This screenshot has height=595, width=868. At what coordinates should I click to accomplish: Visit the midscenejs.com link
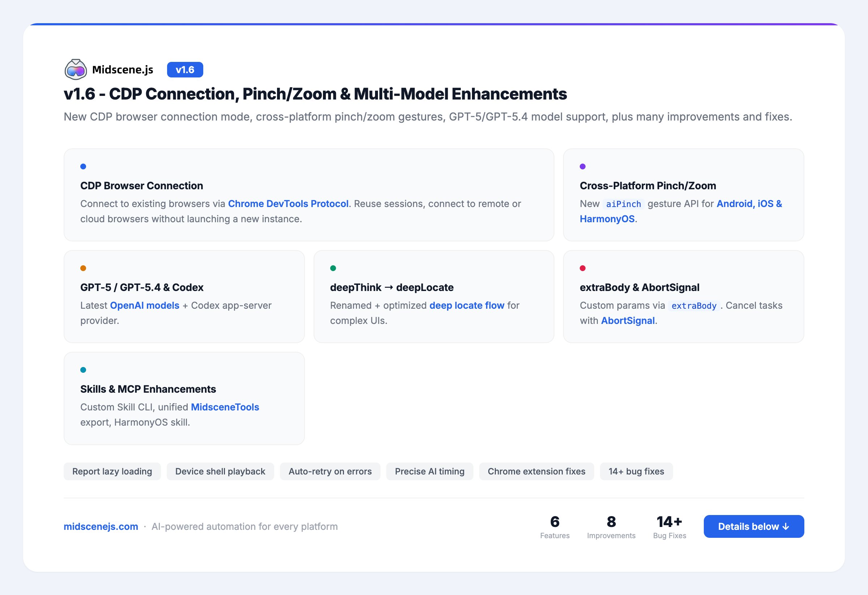click(x=101, y=527)
